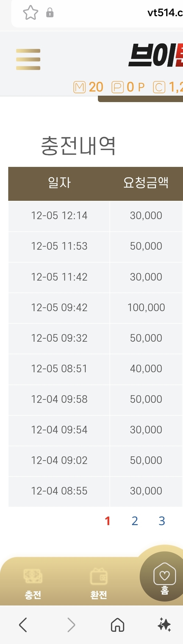Select current page 1 in pagination
Viewport: 183px width, 644px height.
click(107, 521)
